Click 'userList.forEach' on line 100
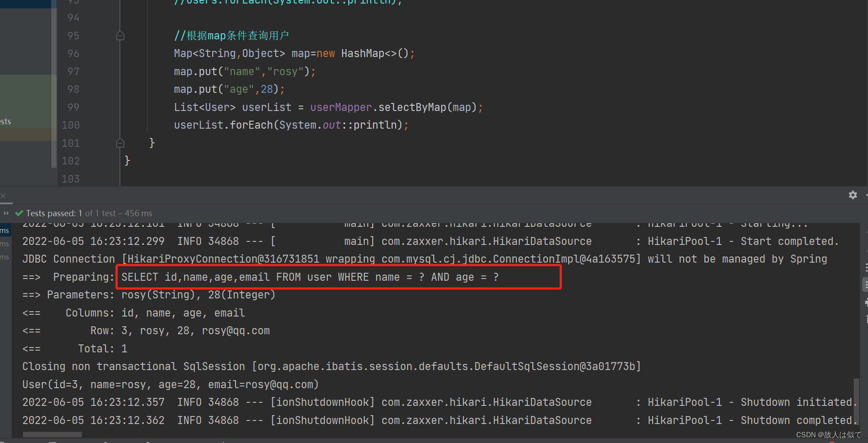 223,125
